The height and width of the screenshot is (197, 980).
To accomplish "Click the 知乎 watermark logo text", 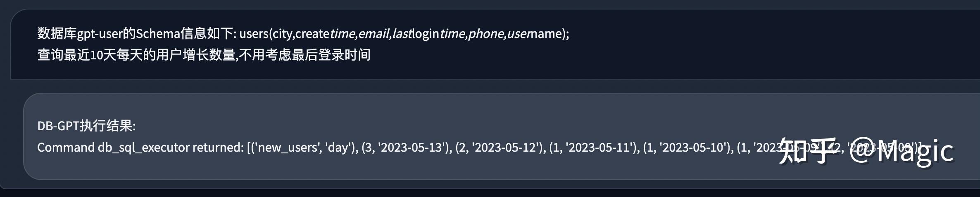I will [x=808, y=151].
